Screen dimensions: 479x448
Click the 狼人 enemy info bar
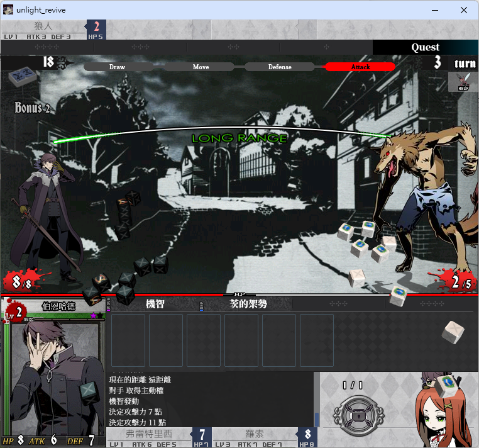tap(53, 30)
